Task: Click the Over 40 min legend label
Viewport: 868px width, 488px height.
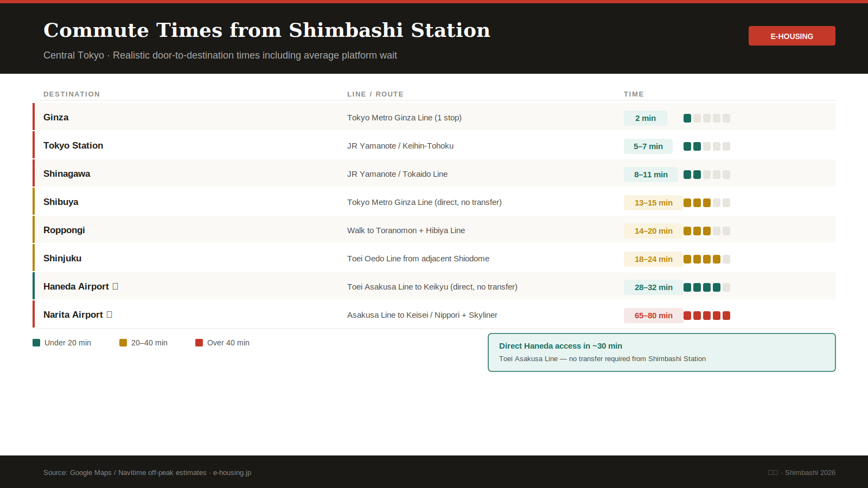Action: 228,343
